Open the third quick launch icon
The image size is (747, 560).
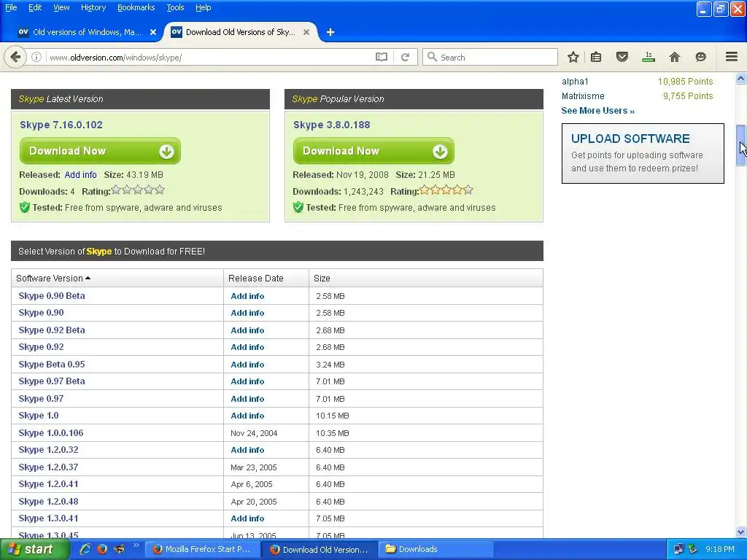coord(119,549)
